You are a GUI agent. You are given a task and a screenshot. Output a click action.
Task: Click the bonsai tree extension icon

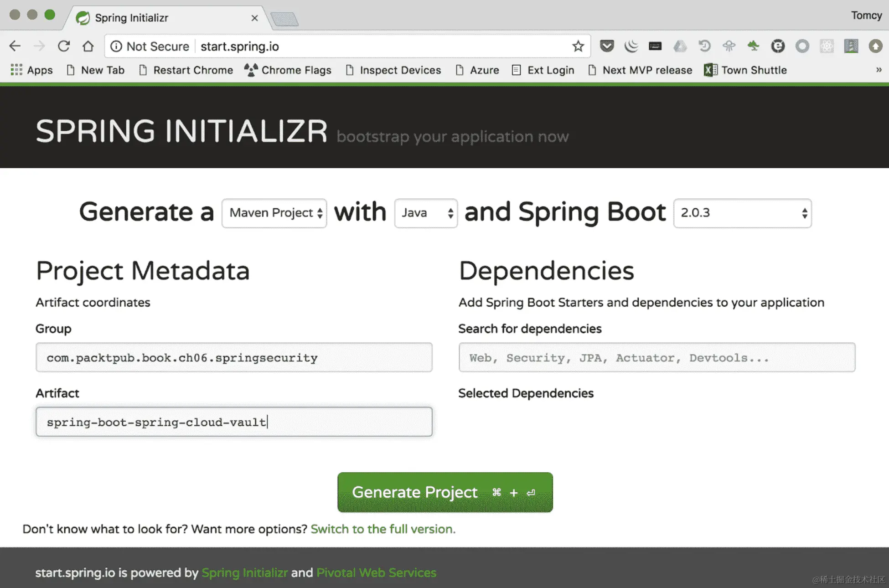753,46
